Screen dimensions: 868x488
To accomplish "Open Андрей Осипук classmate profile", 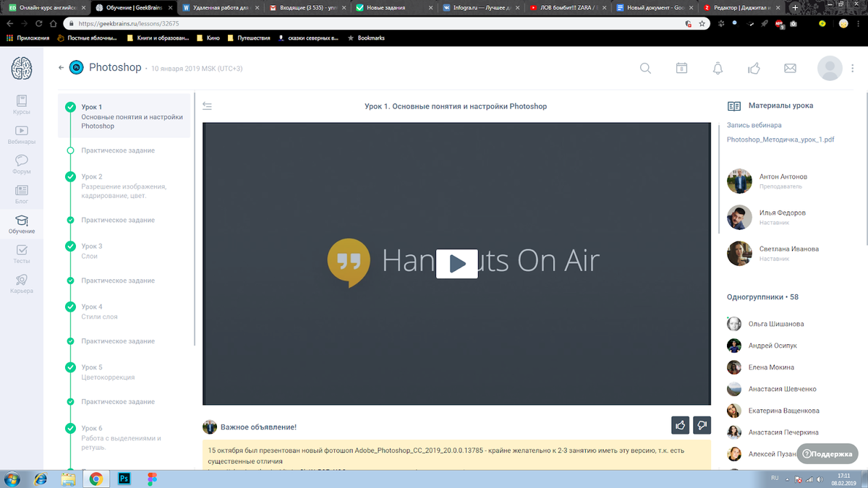I will tap(773, 346).
